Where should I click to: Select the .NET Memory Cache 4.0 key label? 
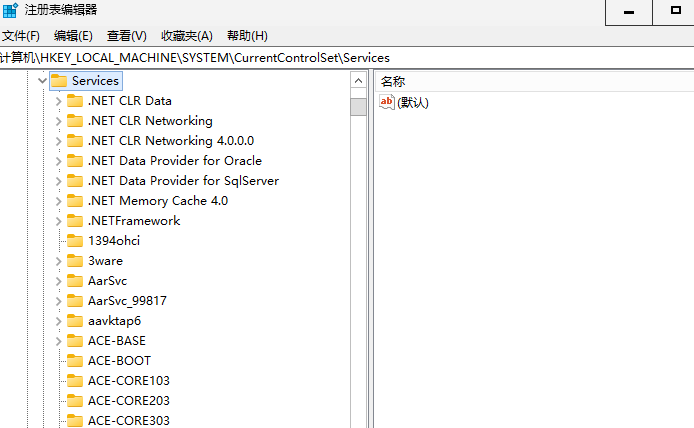pyautogui.click(x=158, y=201)
